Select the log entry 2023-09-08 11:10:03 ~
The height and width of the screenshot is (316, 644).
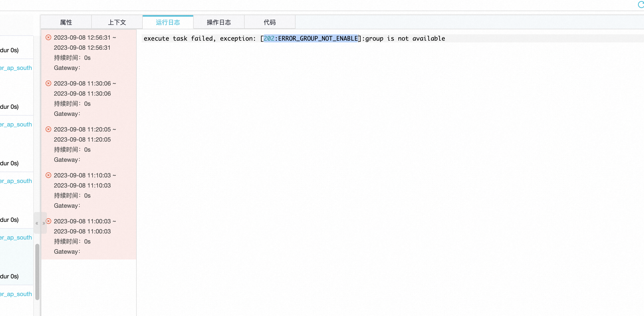85,175
